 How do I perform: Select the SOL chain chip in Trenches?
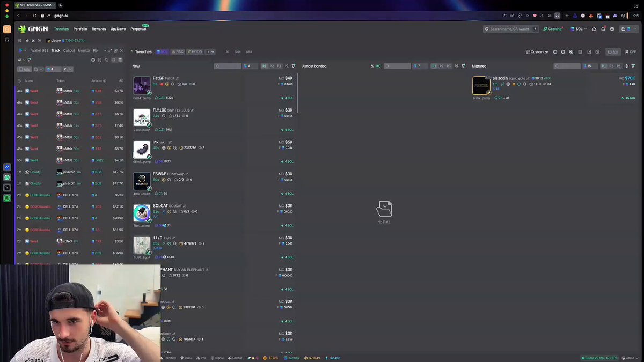pos(162,52)
